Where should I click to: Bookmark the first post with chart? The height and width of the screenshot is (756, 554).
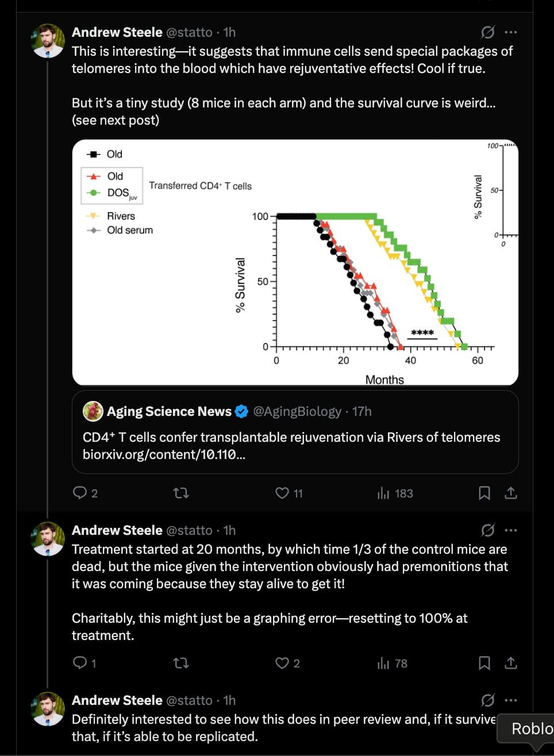pos(484,493)
